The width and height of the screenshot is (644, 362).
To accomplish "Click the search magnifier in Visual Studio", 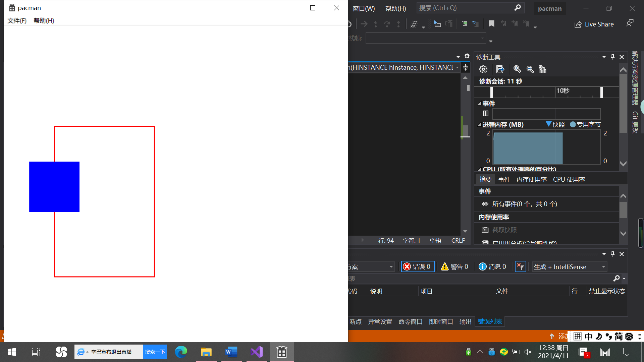I will pos(517,8).
